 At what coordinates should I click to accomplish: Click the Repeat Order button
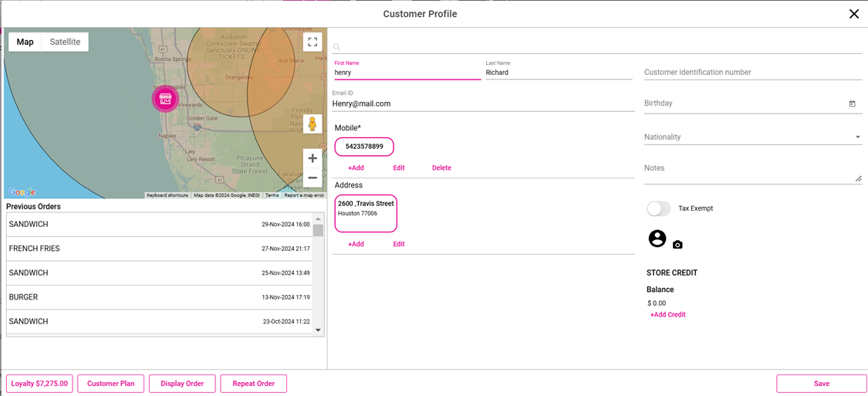pyautogui.click(x=253, y=384)
